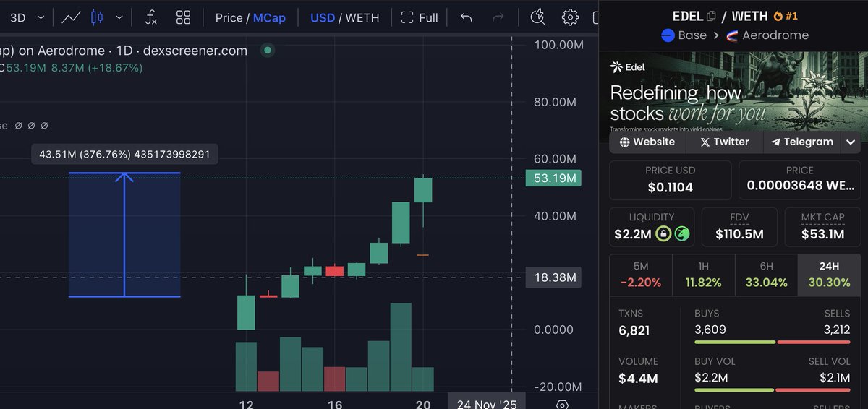This screenshot has width=868, height=409.
Task: Click the SELL VOL $2.1M value
Action: (835, 377)
